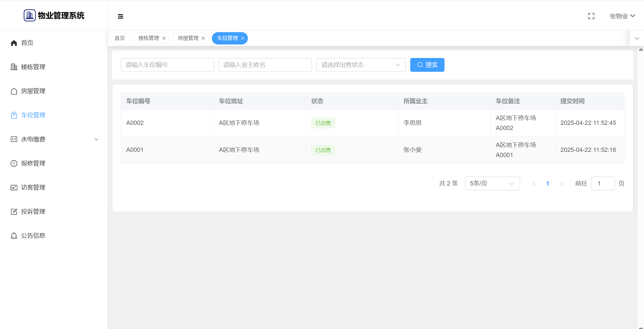Screen dimensions: 644x329
Task: Open 公告信息 bell icon
Action: (x=14, y=236)
